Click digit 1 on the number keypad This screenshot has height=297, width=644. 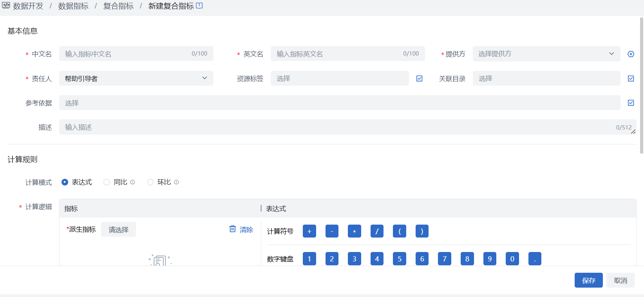[x=309, y=259]
